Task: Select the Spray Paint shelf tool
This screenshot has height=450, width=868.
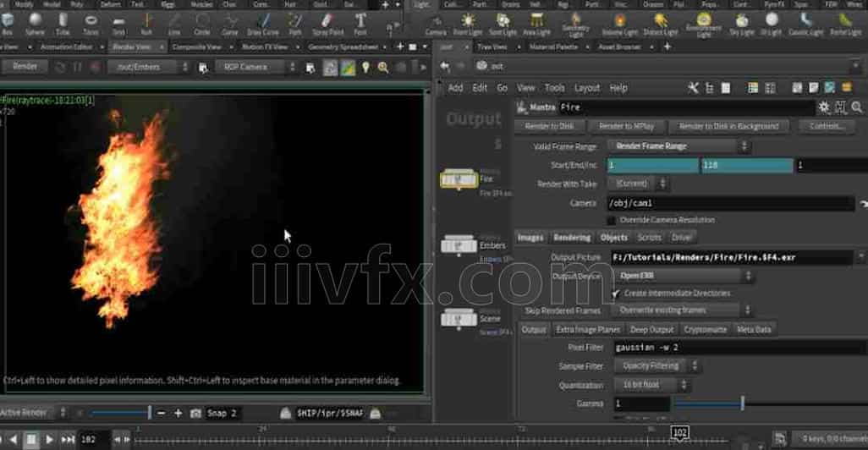Action: (327, 24)
